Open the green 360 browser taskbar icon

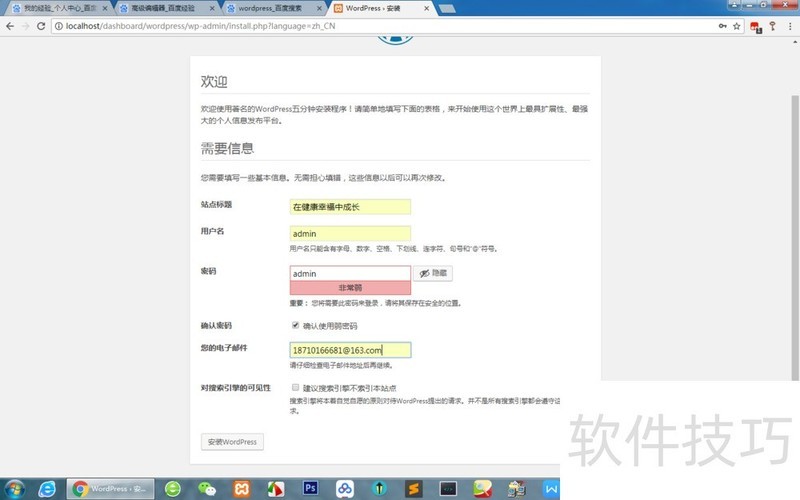(172, 489)
